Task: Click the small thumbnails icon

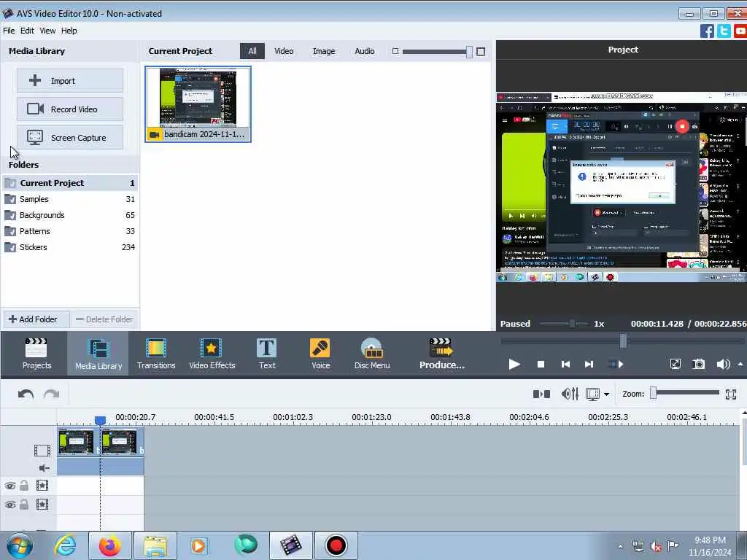Action: click(x=395, y=51)
